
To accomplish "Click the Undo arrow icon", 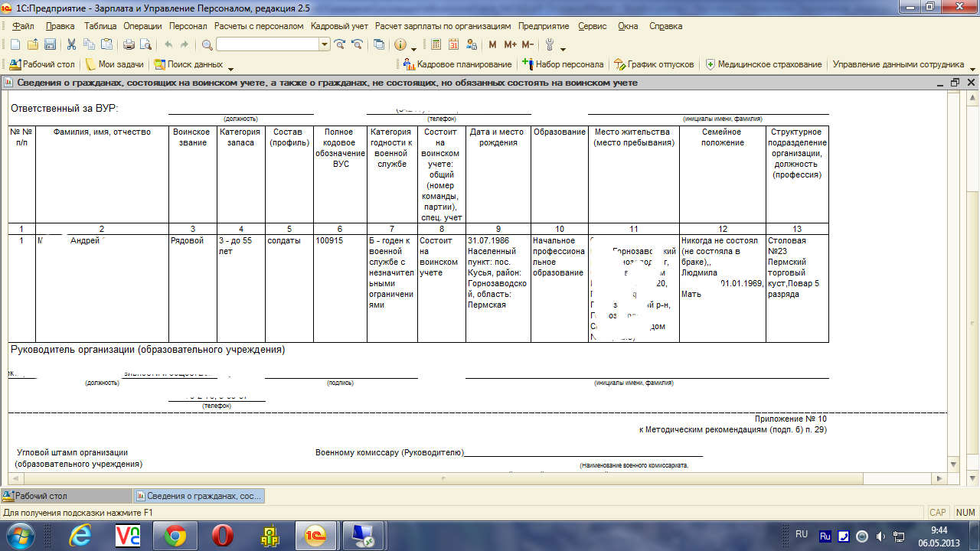I will coord(168,44).
